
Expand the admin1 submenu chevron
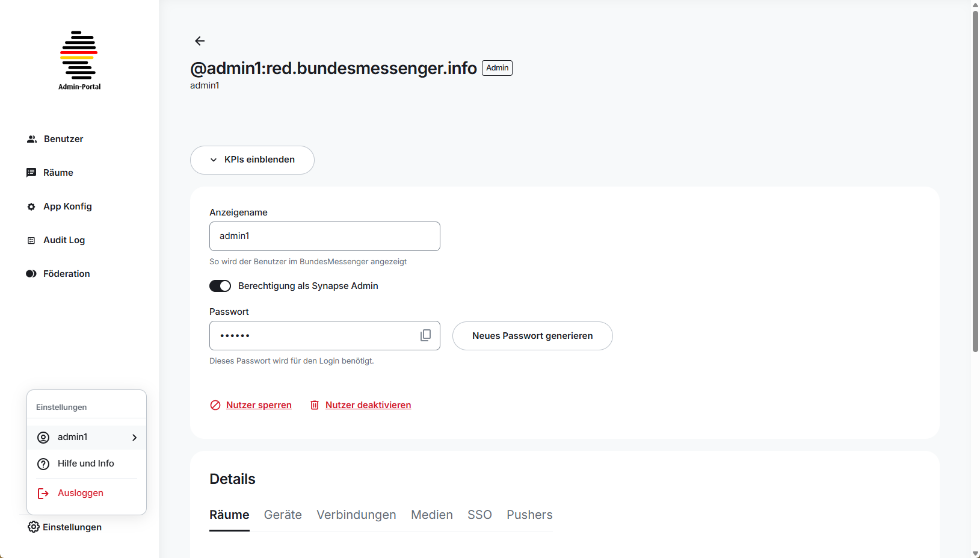pos(135,438)
